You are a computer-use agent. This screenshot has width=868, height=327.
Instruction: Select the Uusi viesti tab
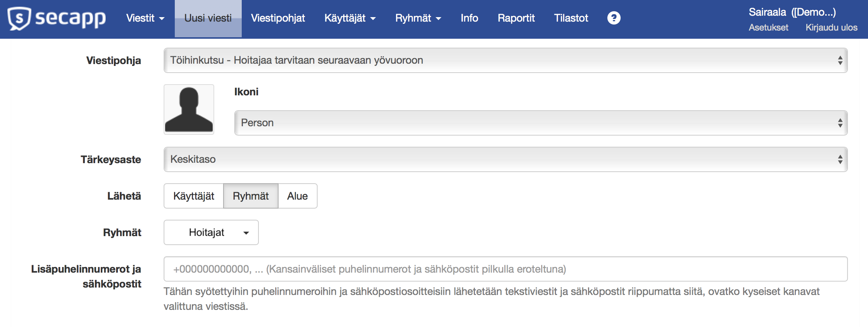click(208, 18)
